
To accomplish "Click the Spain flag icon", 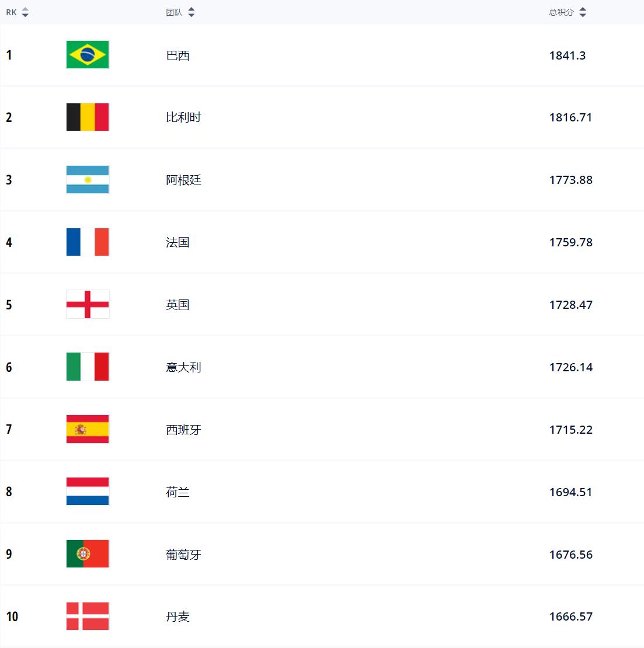I will click(88, 430).
